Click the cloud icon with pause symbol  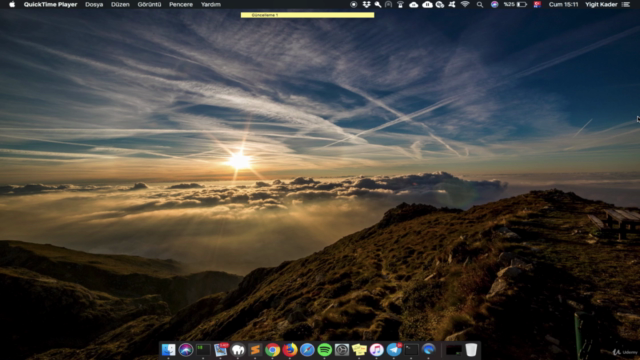[x=427, y=4]
